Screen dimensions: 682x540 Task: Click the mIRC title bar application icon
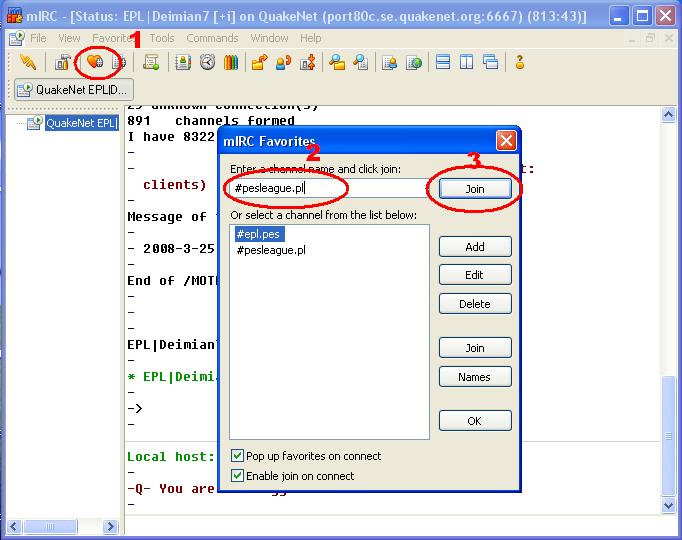coord(14,16)
